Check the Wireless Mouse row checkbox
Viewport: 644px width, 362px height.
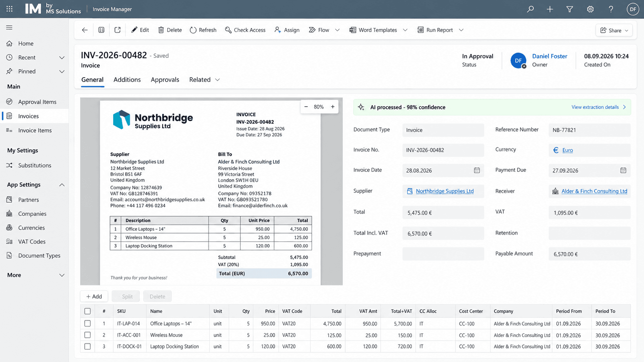pyautogui.click(x=87, y=335)
